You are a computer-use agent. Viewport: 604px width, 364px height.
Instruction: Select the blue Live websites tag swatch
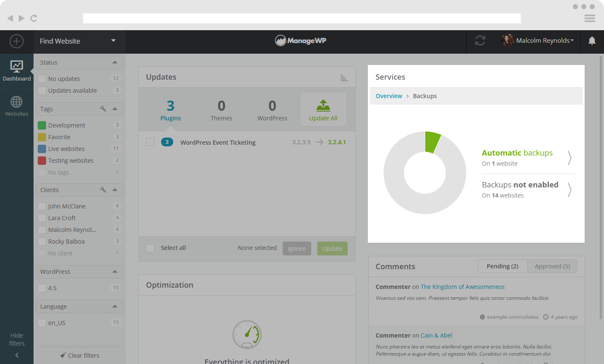point(42,149)
